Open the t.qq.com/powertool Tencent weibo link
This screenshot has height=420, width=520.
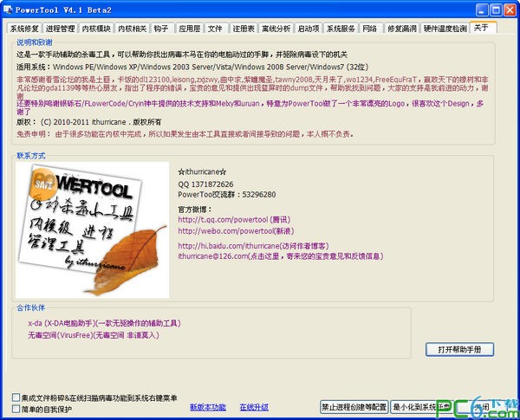tap(234, 219)
